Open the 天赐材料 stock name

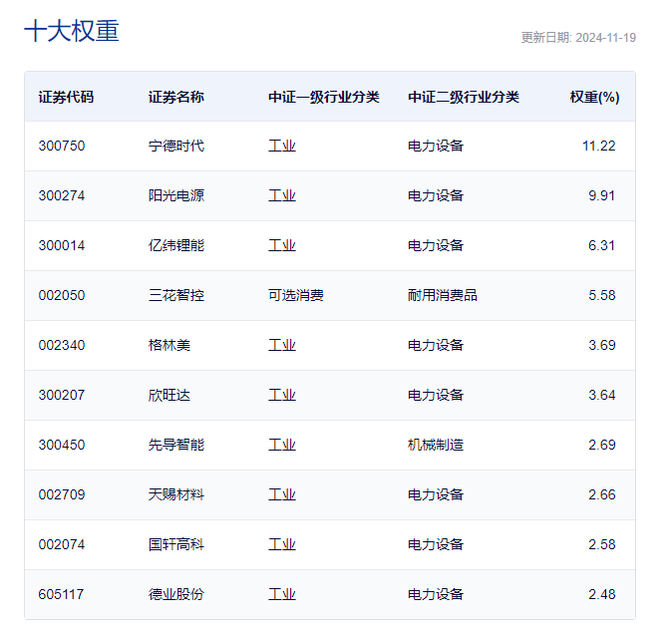click(175, 494)
